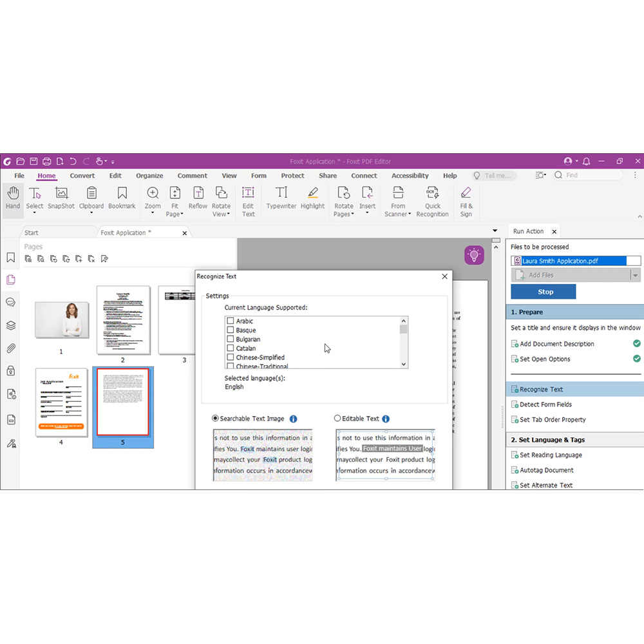This screenshot has width=644, height=644.
Task: Tick the Catalan checkbox
Action: tap(231, 348)
